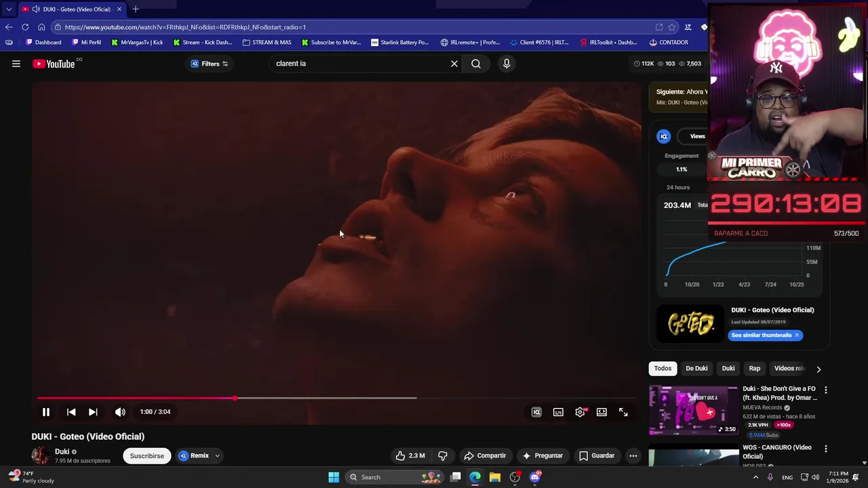Screen dimensions: 868x488
Task: Start voice search with the microphone icon
Action: click(x=507, y=64)
